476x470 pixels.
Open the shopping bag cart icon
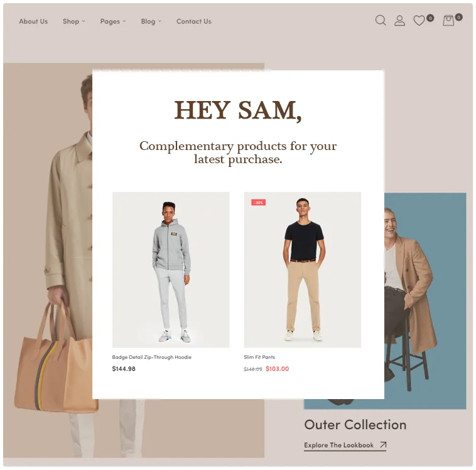(448, 21)
